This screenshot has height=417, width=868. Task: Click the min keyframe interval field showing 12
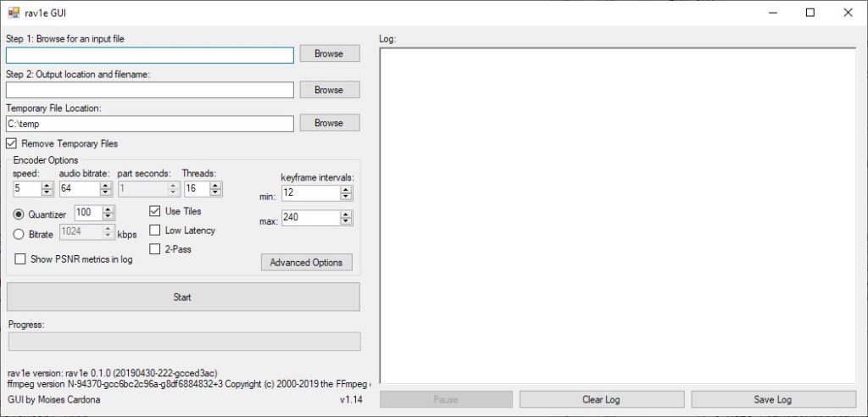pos(311,193)
